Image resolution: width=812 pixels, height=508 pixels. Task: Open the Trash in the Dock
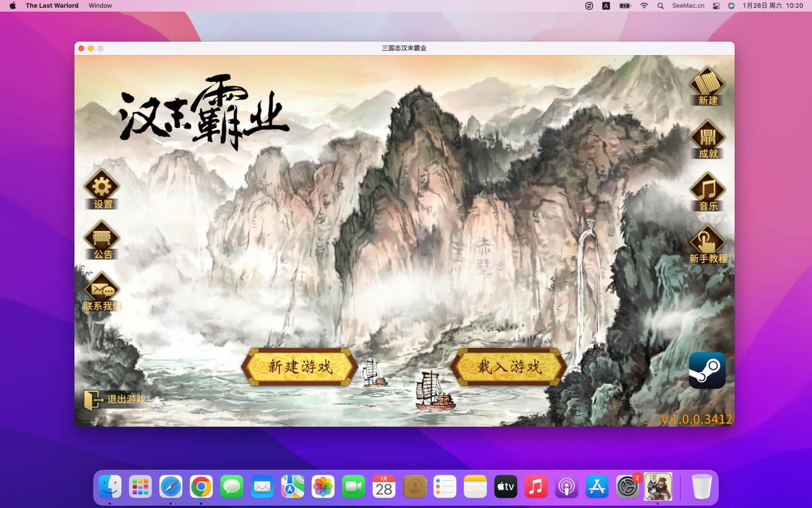pyautogui.click(x=701, y=487)
